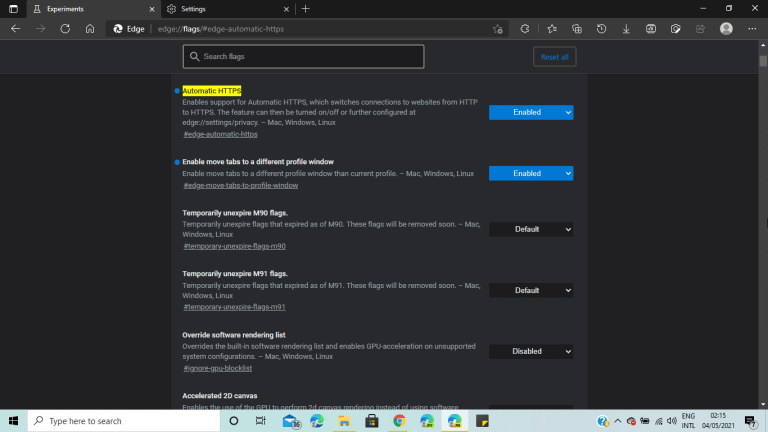The image size is (768, 432).
Task: Open the Wi-Fi network tray icon
Action: (659, 421)
